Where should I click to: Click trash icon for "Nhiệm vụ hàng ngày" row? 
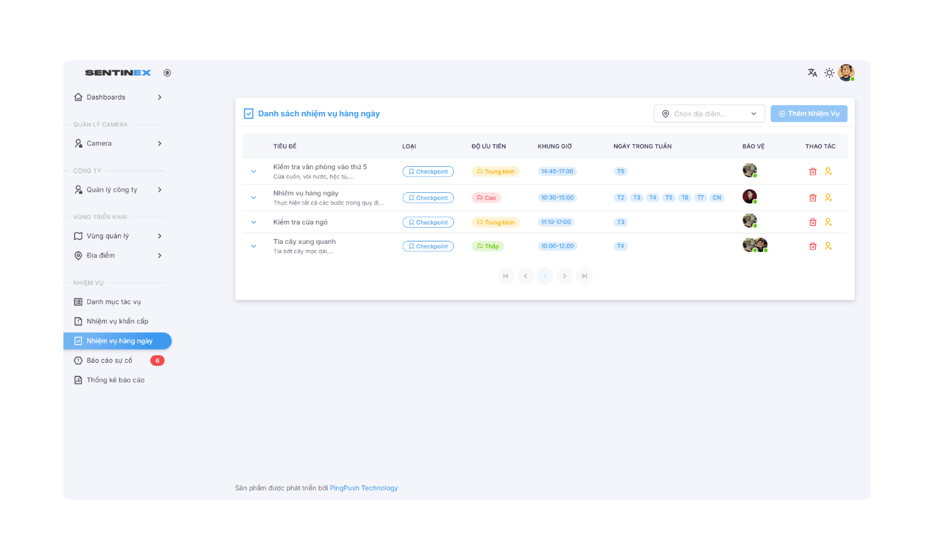pos(813,198)
